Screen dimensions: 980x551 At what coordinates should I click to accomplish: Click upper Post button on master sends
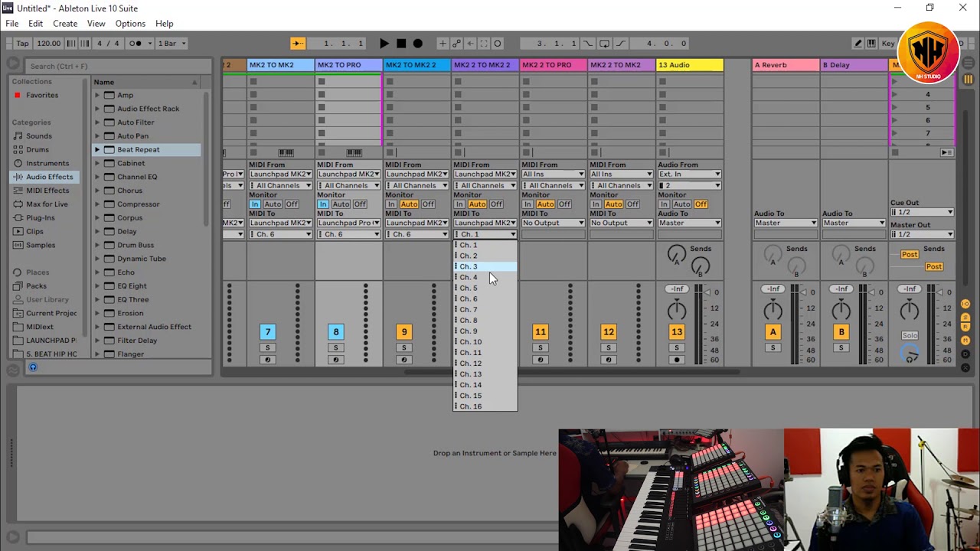[x=910, y=254]
